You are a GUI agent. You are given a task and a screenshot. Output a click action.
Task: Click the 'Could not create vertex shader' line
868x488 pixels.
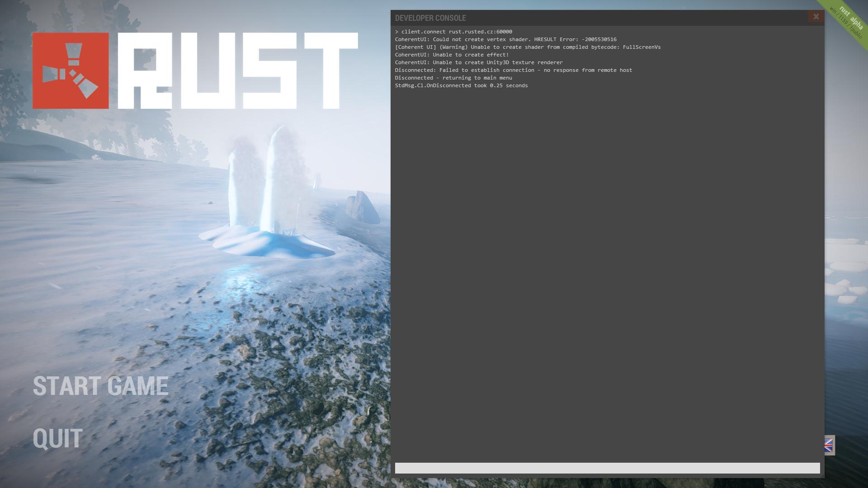[x=505, y=39]
